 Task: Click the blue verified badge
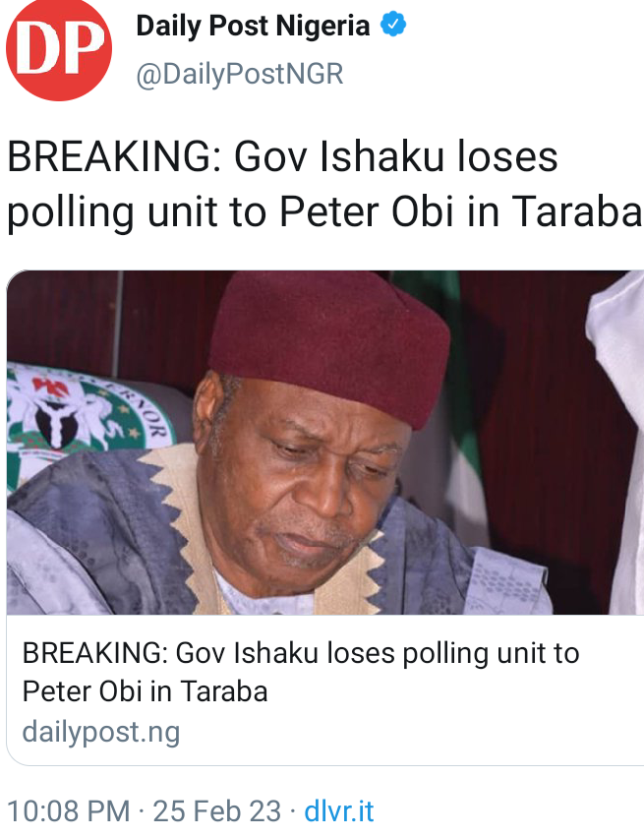coord(392,27)
